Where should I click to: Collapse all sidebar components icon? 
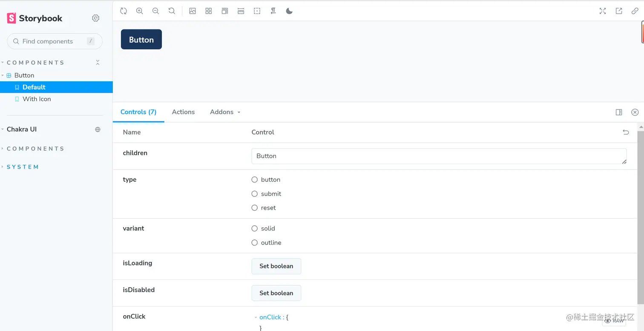point(98,63)
